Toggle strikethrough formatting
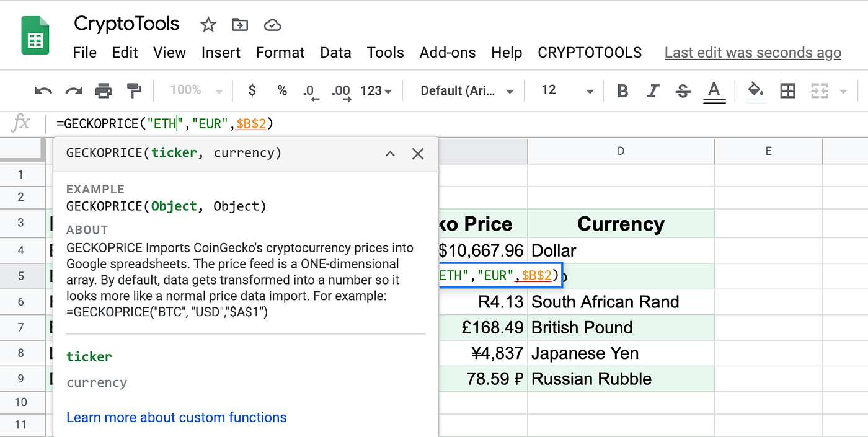The width and height of the screenshot is (868, 437). (683, 91)
